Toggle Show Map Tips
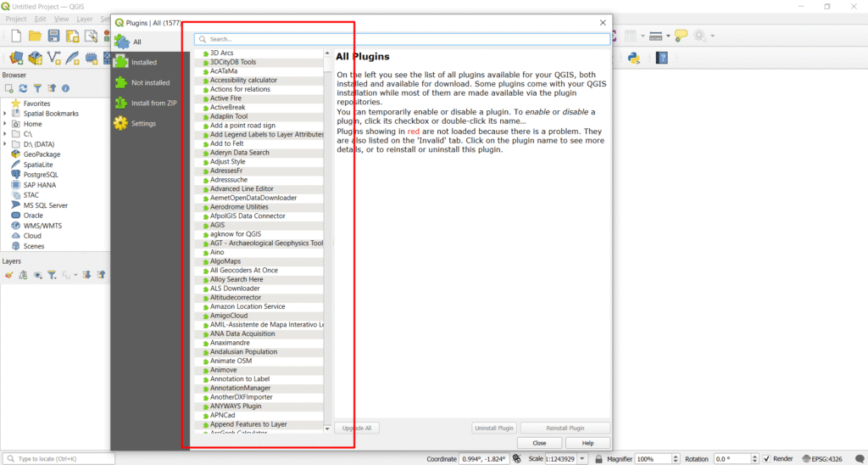The image size is (868, 465). (x=682, y=36)
